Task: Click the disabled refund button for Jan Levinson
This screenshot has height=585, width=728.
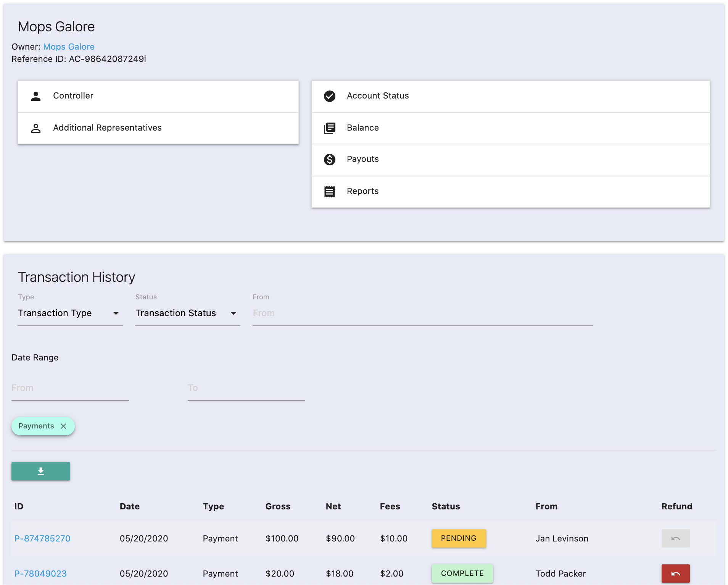Action: (675, 538)
